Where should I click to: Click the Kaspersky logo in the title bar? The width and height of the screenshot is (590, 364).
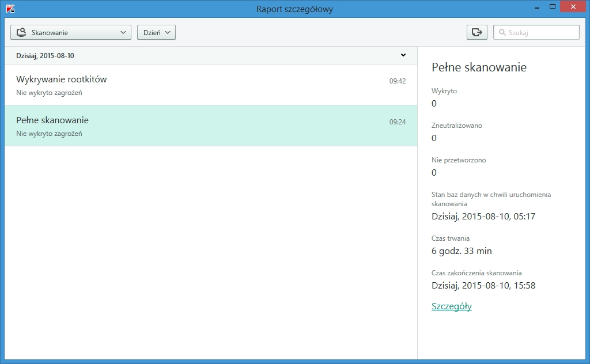click(10, 9)
